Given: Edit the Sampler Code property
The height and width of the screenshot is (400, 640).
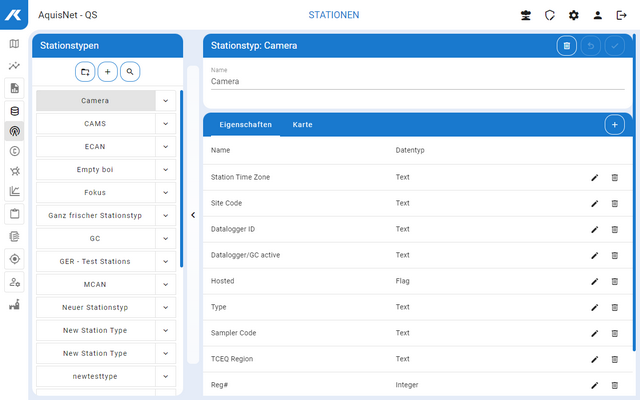Looking at the screenshot, I should click(594, 333).
